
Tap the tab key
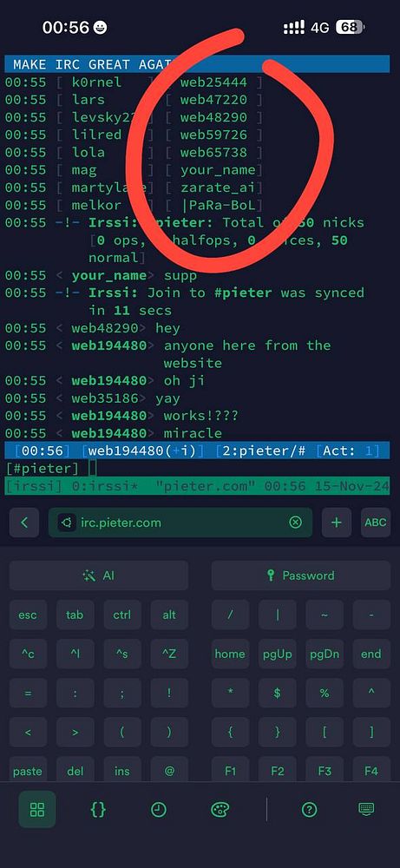[75, 615]
